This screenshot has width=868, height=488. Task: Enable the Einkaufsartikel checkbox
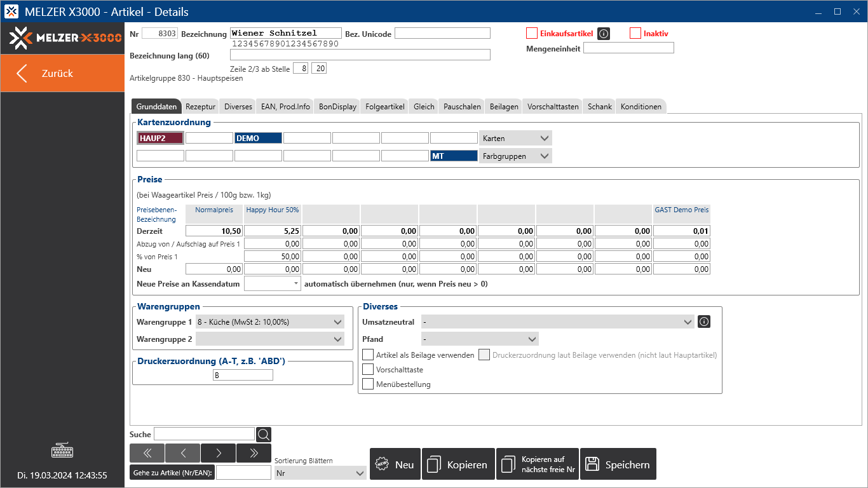532,34
